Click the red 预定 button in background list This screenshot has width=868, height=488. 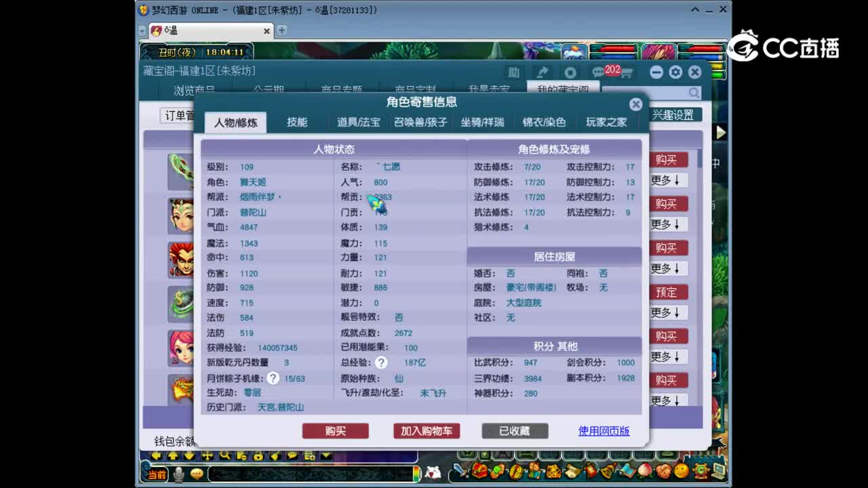(x=667, y=292)
